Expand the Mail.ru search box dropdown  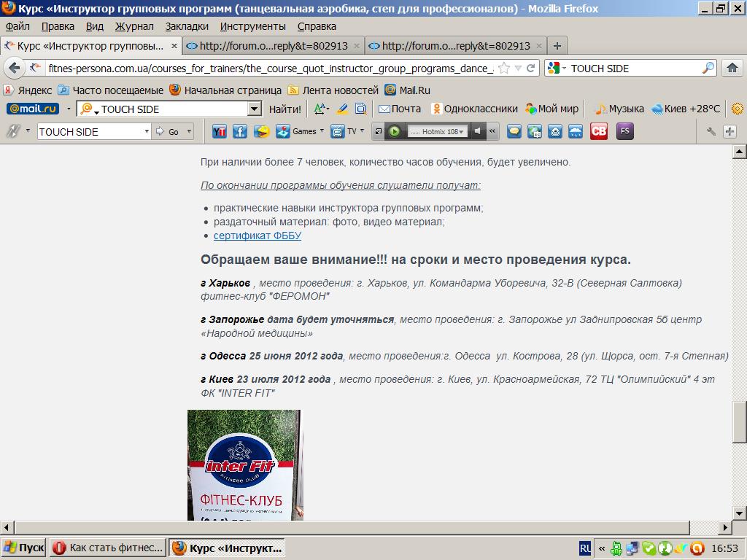tap(254, 109)
